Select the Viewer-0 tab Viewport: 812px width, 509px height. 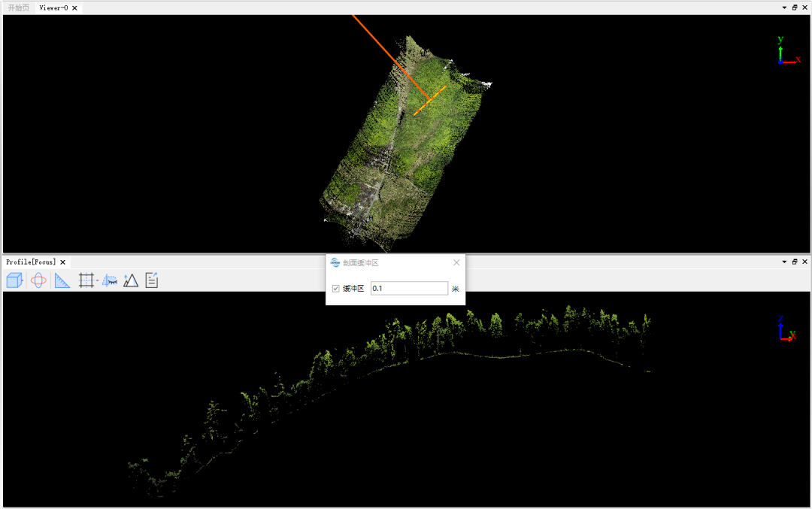point(53,8)
